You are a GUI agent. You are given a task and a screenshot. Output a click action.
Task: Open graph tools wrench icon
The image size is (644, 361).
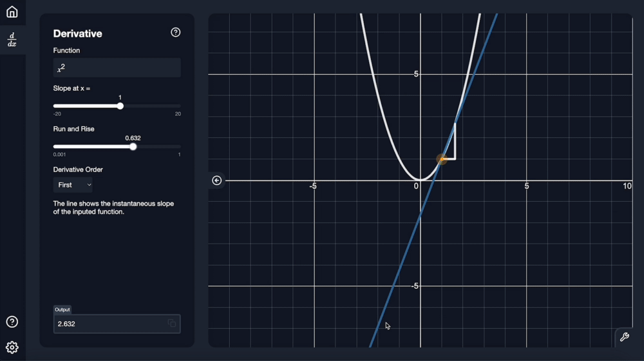624,337
